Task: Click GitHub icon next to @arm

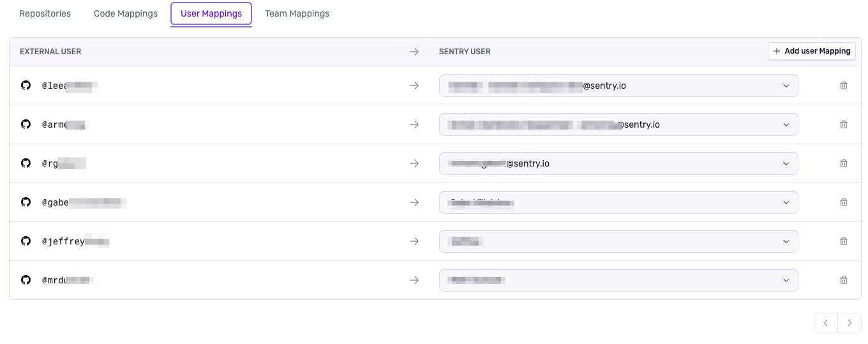Action: coord(26,124)
